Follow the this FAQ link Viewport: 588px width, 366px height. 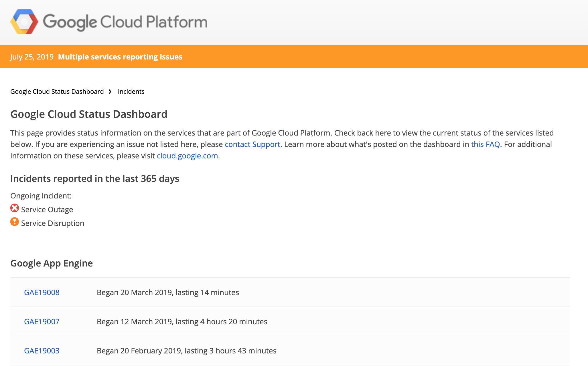pos(485,144)
